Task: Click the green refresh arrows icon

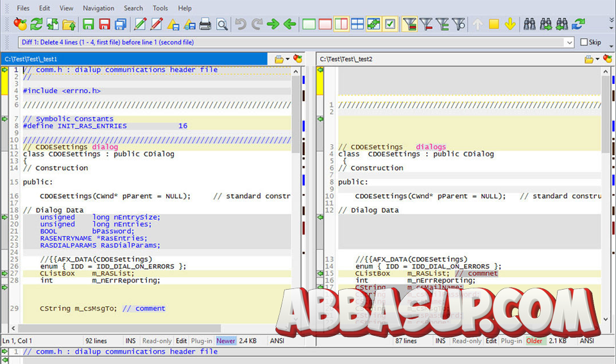Action: pyautogui.click(x=37, y=24)
